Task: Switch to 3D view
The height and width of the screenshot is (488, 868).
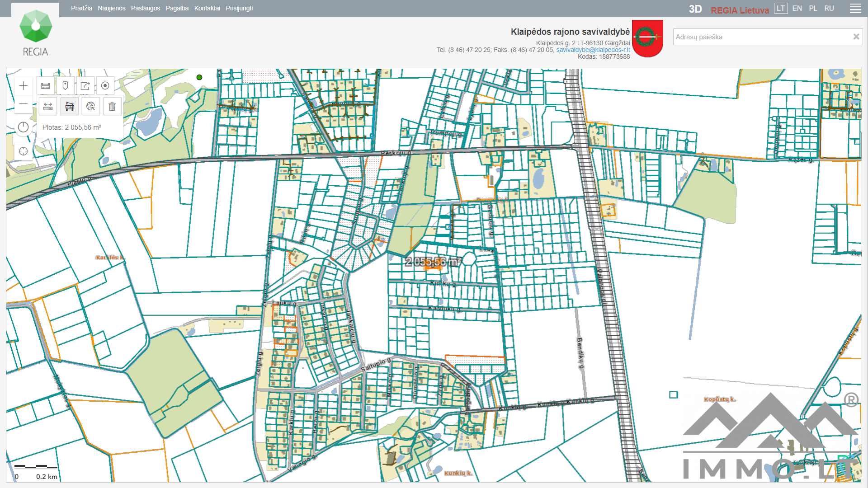Action: pos(695,9)
